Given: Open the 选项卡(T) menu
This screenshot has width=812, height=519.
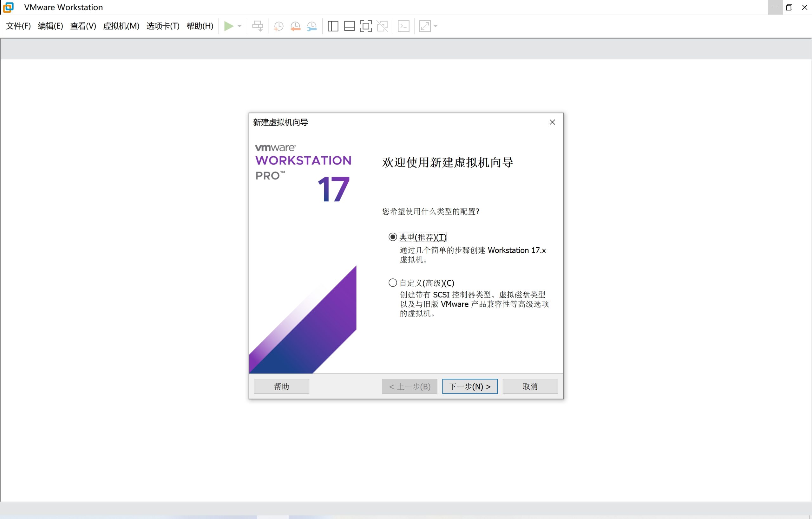Looking at the screenshot, I should (163, 26).
